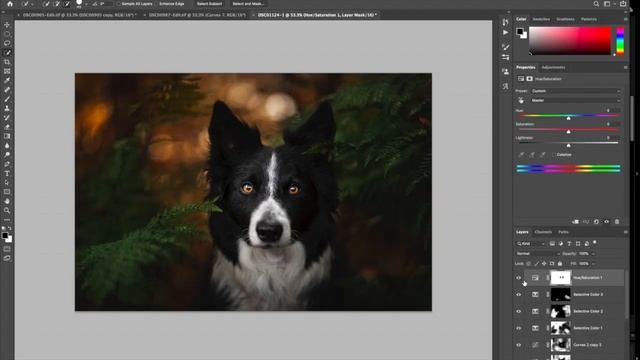Switch to the Gradients tab

pyautogui.click(x=565, y=19)
